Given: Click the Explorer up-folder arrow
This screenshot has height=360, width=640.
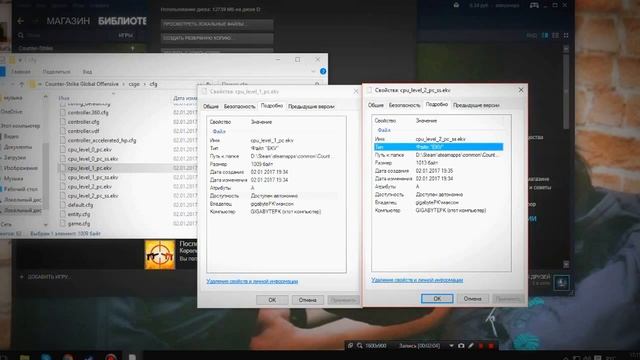Looking at the screenshot, I should (22, 84).
